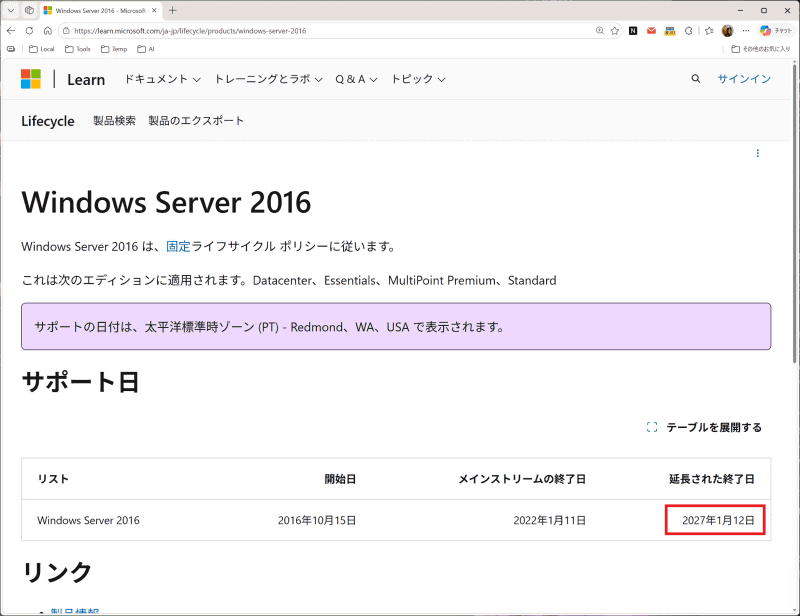Open the browser extensions icon
Screen dimensions: 800x616
689,31
